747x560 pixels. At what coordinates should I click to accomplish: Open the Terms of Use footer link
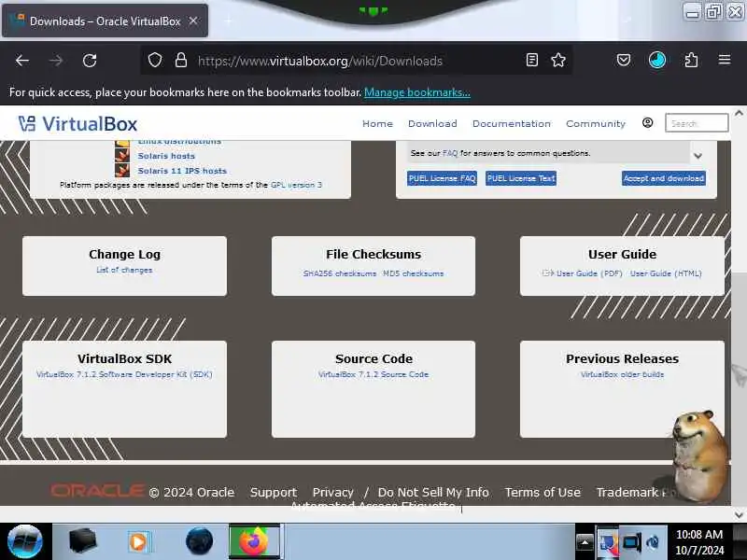(543, 493)
